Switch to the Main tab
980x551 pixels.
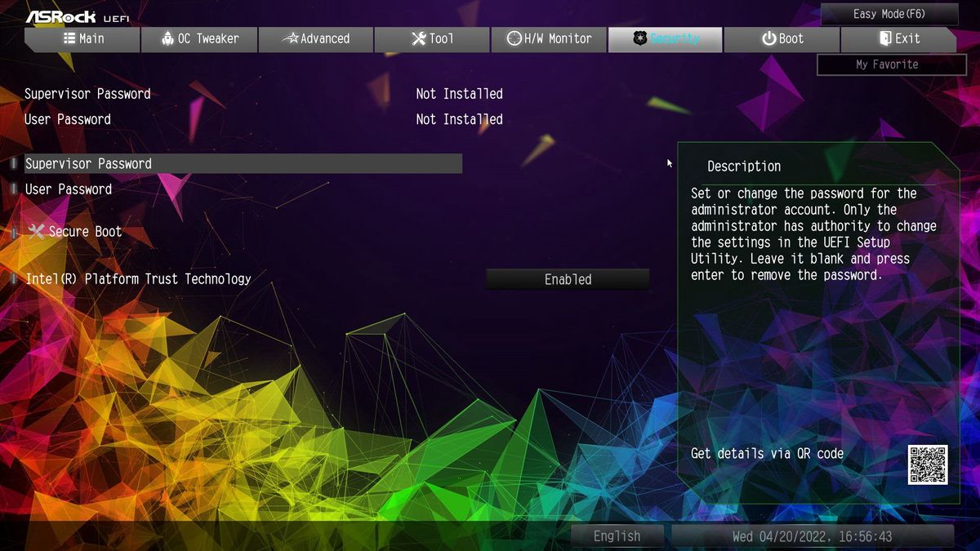coord(82,39)
